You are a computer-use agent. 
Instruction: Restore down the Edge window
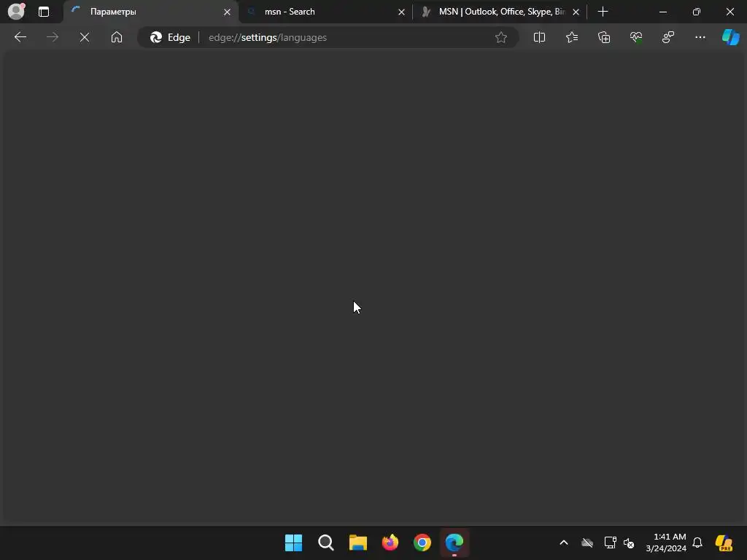[x=697, y=12]
